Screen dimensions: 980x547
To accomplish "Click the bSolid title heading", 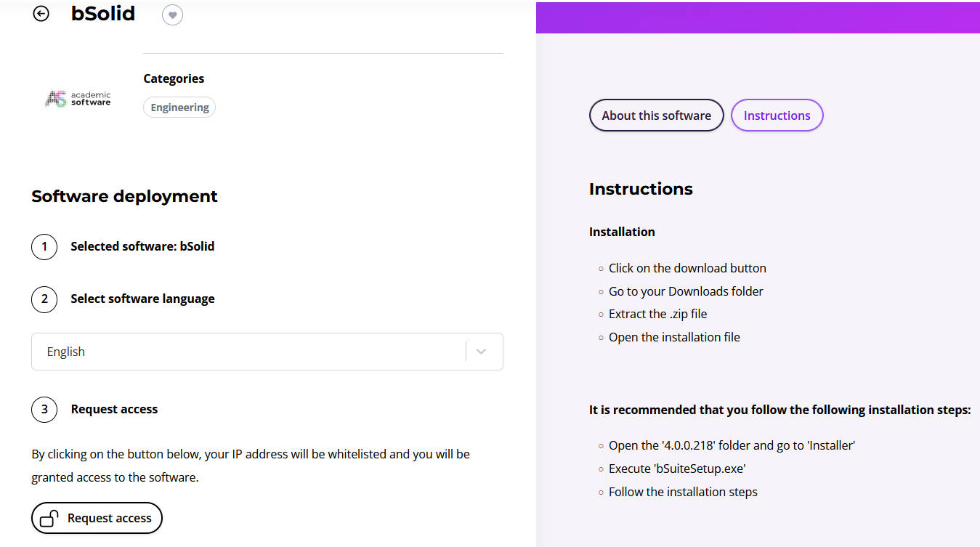I will (102, 13).
